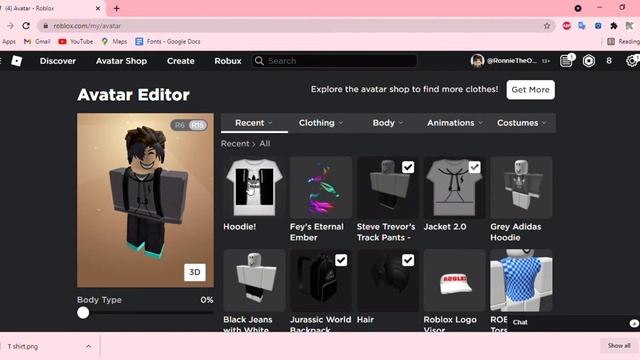Open the Fonts - Google Docs bookmark
Screen dimensions: 640x360
coord(168,42)
